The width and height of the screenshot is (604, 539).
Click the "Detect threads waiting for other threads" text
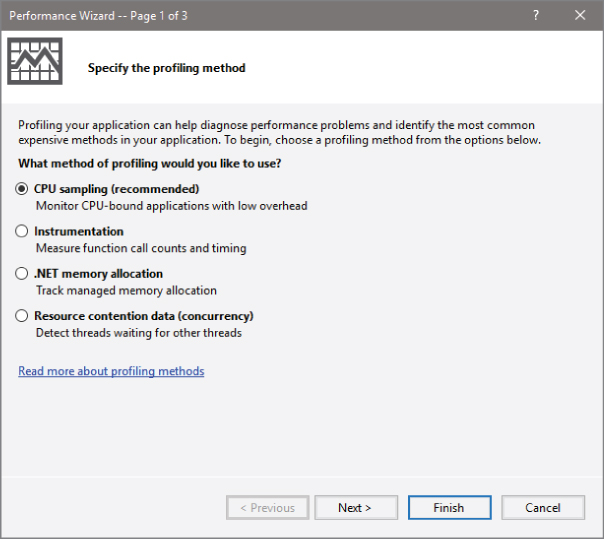tap(138, 333)
